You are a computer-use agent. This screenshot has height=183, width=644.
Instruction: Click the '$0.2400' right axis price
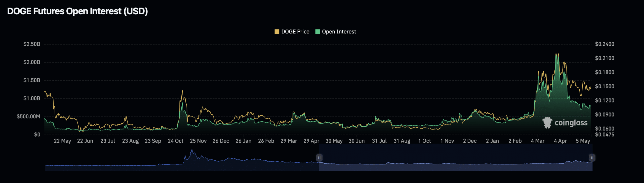pos(605,44)
